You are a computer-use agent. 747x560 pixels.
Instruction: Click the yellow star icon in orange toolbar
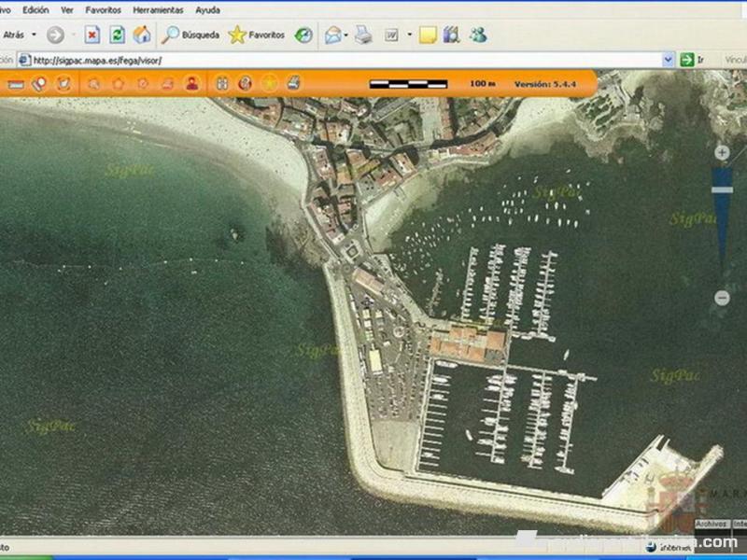(x=269, y=84)
